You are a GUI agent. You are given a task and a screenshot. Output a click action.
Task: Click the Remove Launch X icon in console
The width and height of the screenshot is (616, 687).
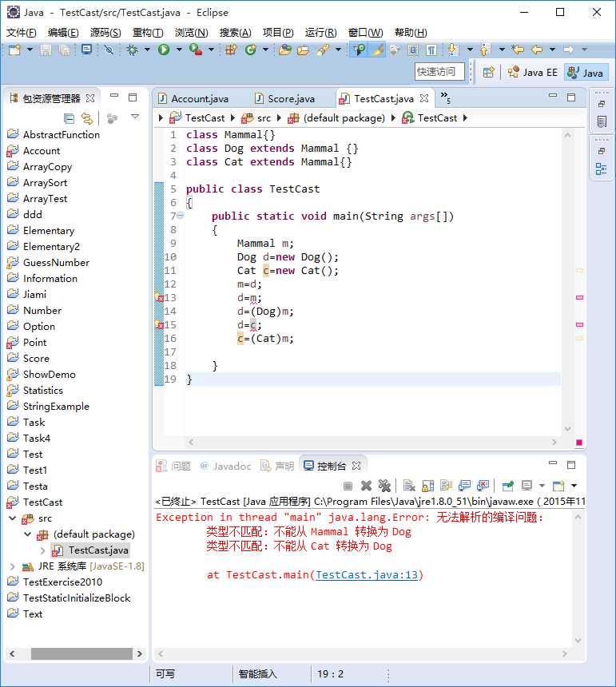[366, 486]
